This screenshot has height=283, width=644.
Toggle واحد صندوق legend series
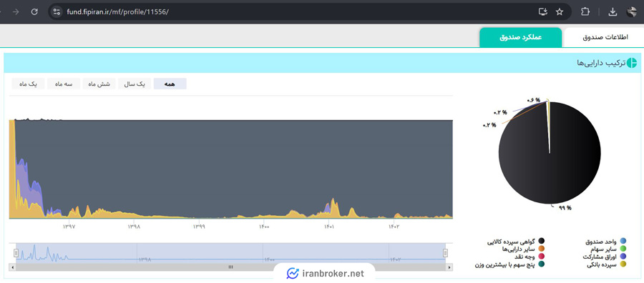point(606,241)
